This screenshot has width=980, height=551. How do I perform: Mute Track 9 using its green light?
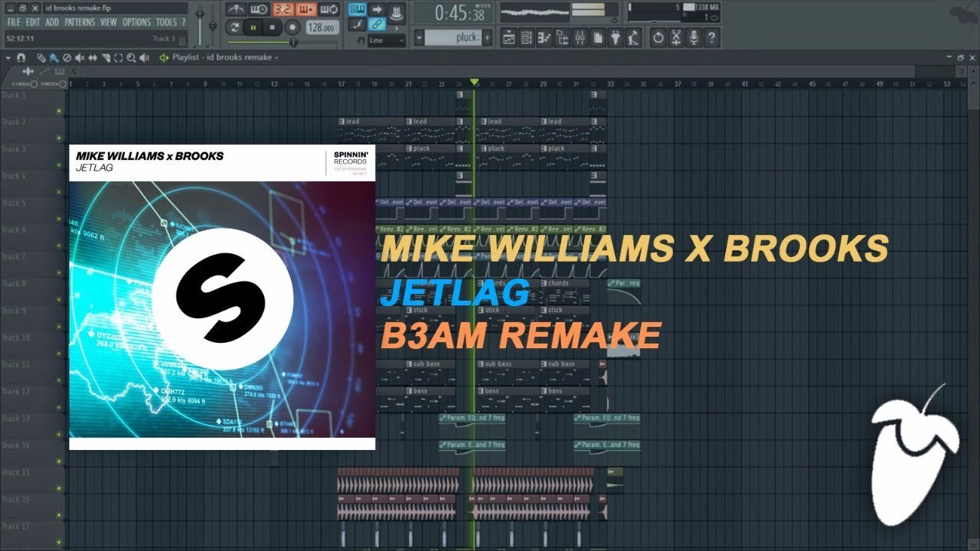(x=58, y=327)
